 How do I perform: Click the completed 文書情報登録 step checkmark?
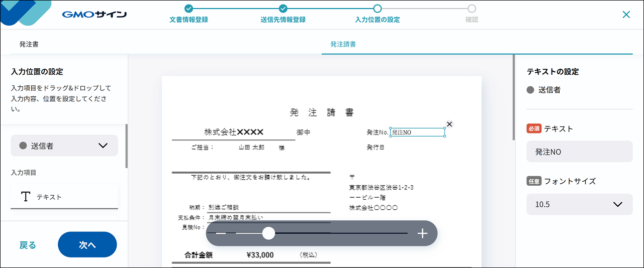click(x=189, y=9)
